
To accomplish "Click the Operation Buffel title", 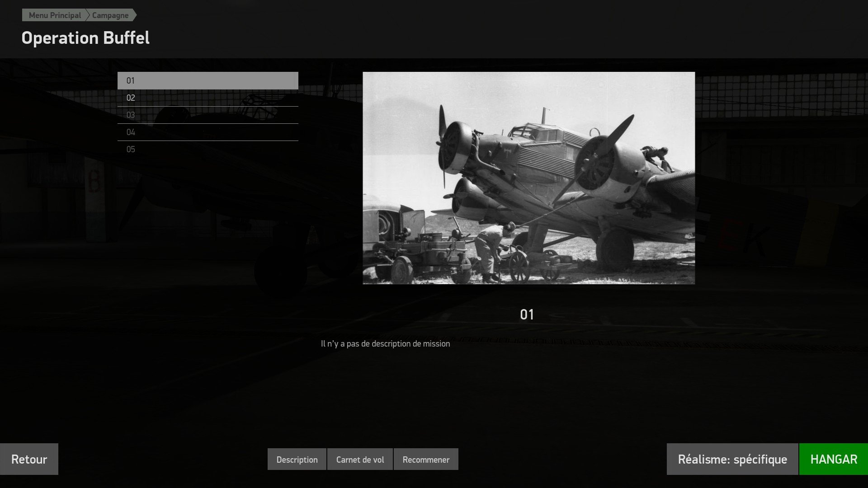I will [x=85, y=38].
